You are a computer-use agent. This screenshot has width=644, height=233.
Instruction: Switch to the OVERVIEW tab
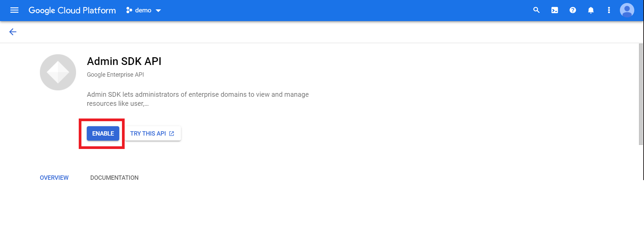coord(54,178)
